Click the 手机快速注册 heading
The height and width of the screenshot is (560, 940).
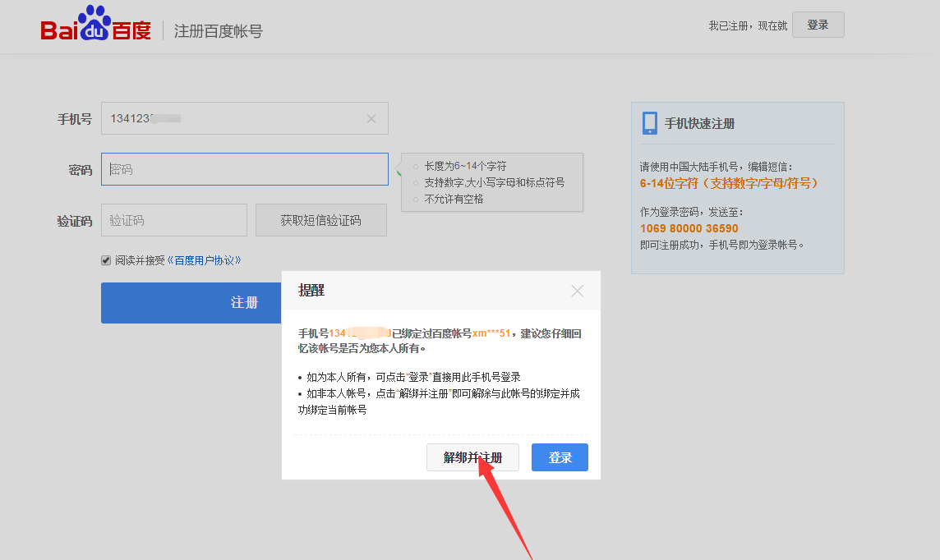tap(699, 124)
